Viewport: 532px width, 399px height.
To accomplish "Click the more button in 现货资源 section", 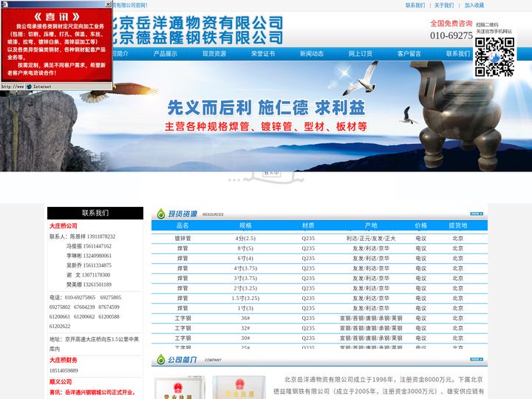I will [477, 214].
